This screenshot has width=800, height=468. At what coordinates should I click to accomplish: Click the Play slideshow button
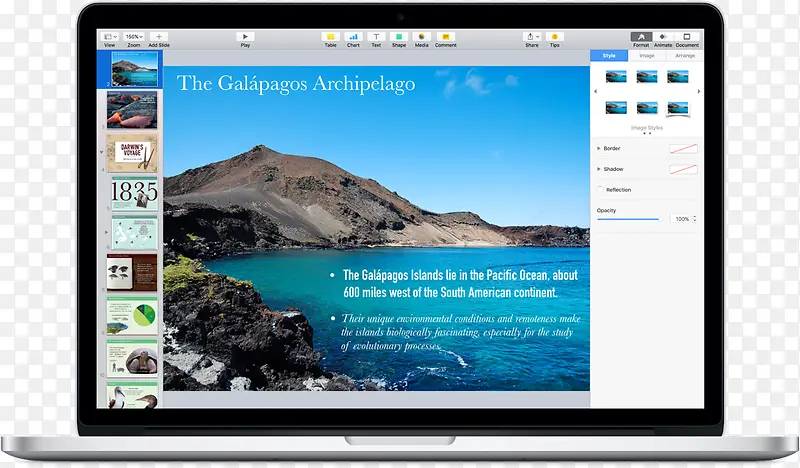click(245, 37)
